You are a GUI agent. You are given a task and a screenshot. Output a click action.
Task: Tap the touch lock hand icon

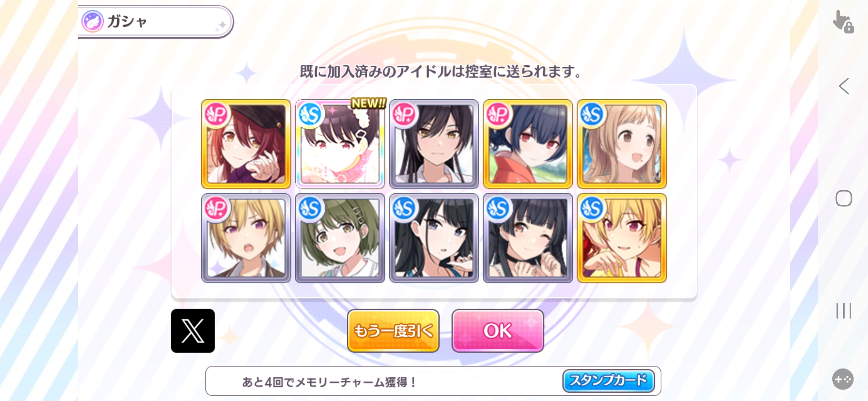pyautogui.click(x=843, y=22)
